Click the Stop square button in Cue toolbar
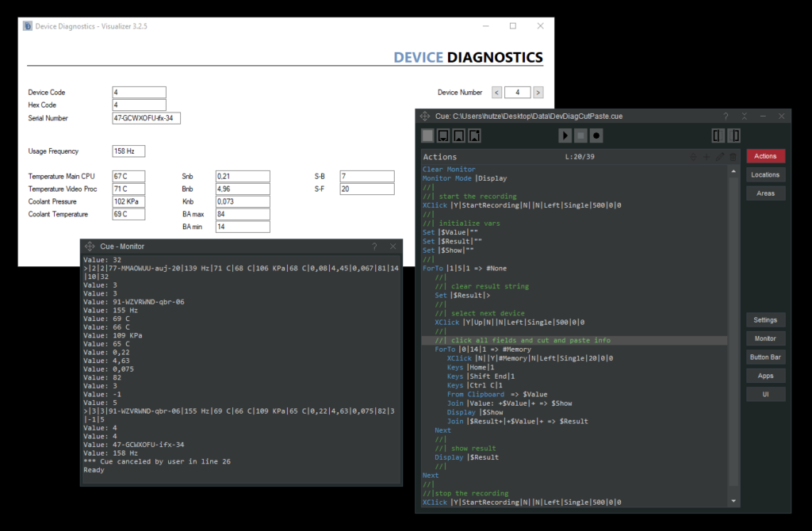 pyautogui.click(x=580, y=136)
